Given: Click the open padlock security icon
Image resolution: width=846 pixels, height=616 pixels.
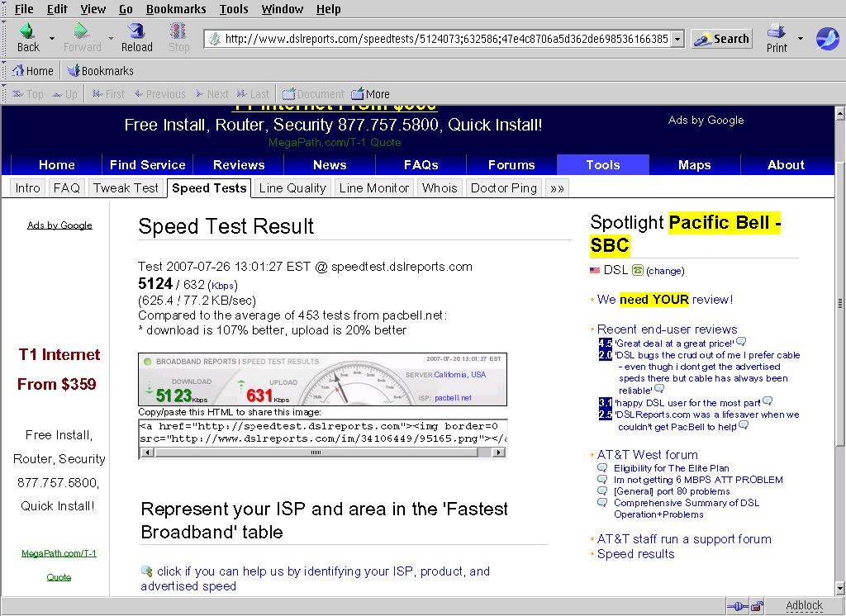Looking at the screenshot, I should tap(756, 606).
